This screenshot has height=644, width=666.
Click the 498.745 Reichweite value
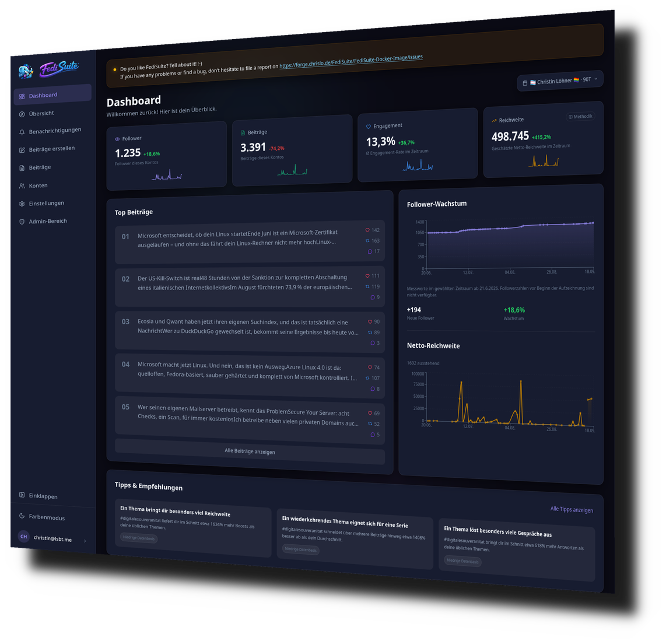tap(510, 136)
